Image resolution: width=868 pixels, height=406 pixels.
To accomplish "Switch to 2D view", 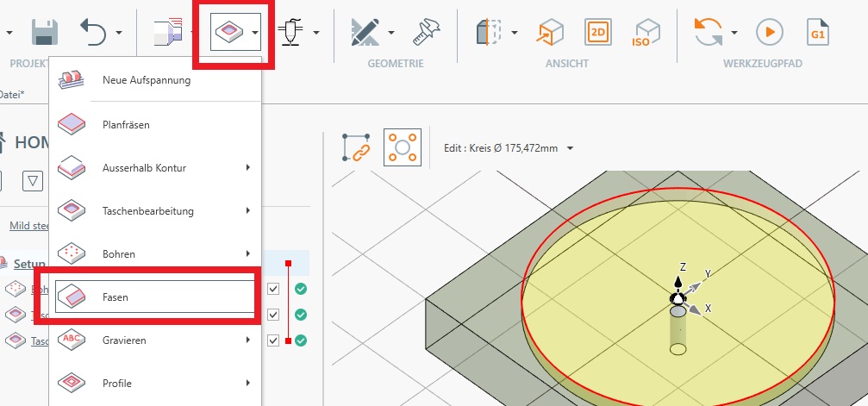I will point(597,33).
